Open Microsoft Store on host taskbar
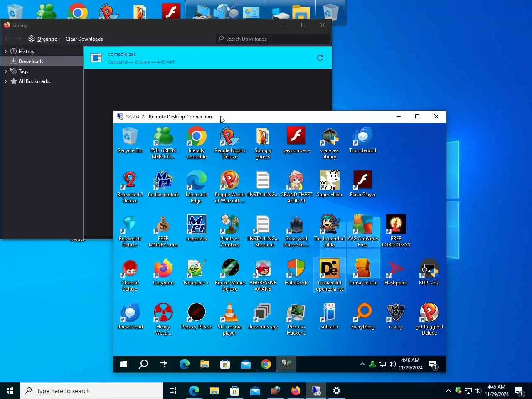 234,391
